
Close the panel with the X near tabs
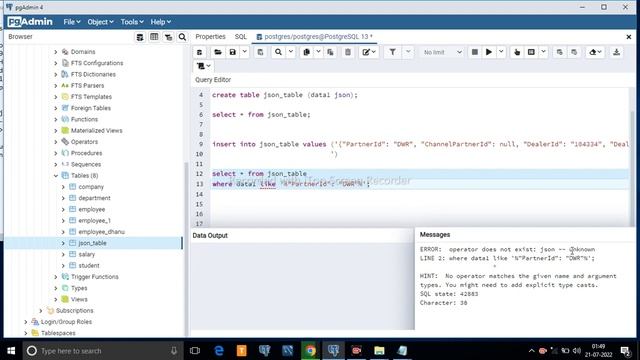pyautogui.click(x=629, y=37)
